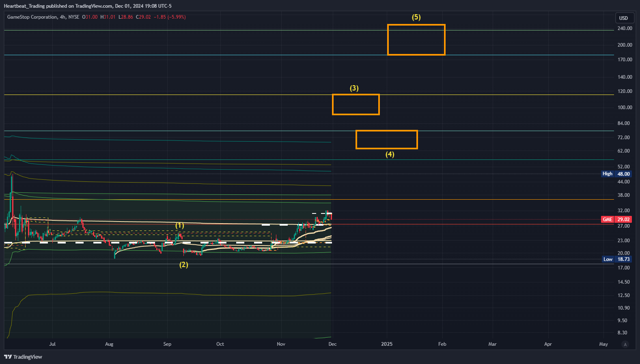The image size is (640, 364).
Task: Click the Mar date on time axis
Action: tap(492, 344)
